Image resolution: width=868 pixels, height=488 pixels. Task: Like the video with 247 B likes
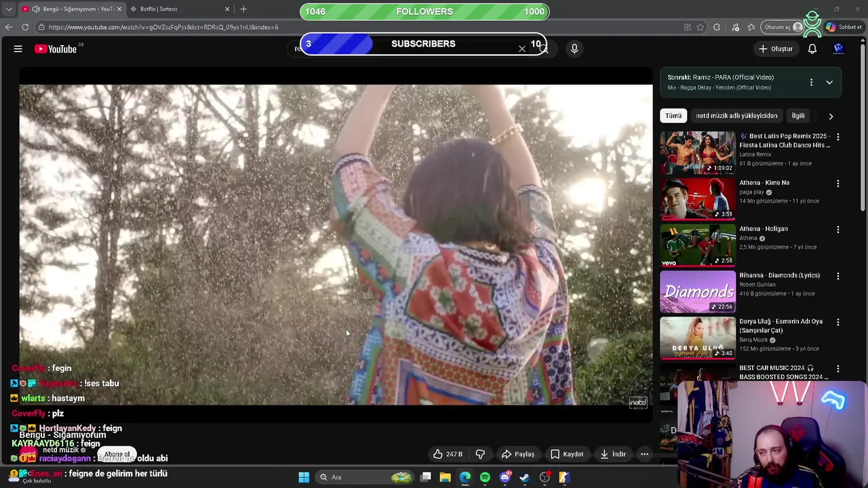tap(448, 454)
